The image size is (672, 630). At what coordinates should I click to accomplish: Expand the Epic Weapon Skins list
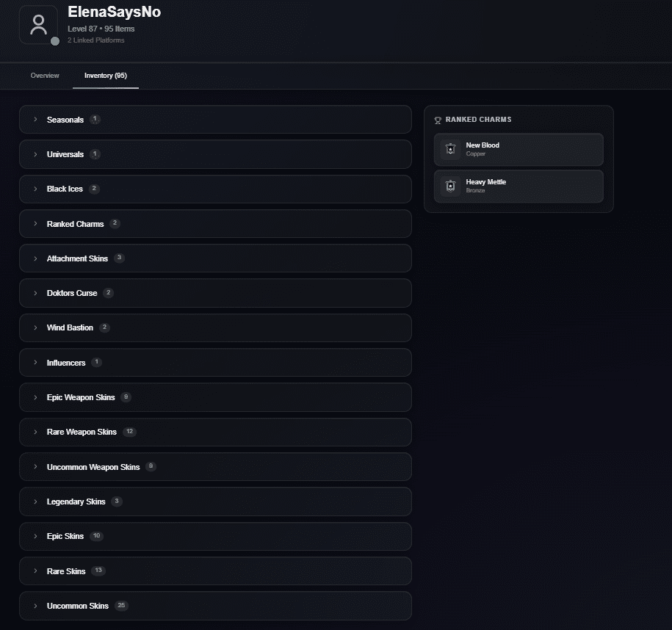pos(35,397)
